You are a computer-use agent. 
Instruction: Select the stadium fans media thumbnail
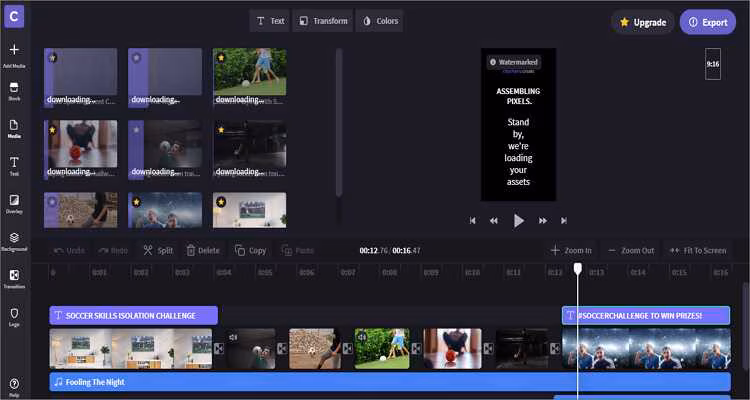click(x=165, y=210)
